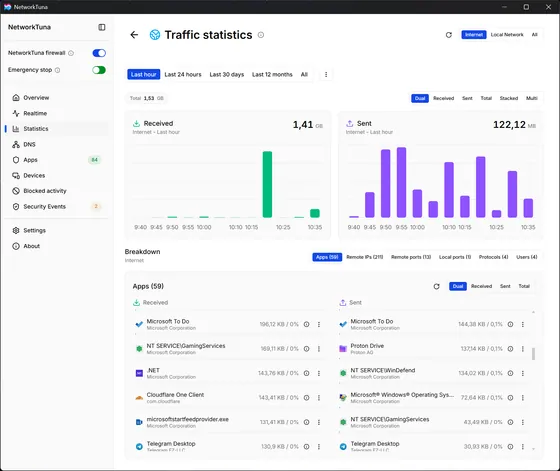This screenshot has height=471, width=560.
Task: Click Telegram Desktop icon in received list
Action: (139, 446)
